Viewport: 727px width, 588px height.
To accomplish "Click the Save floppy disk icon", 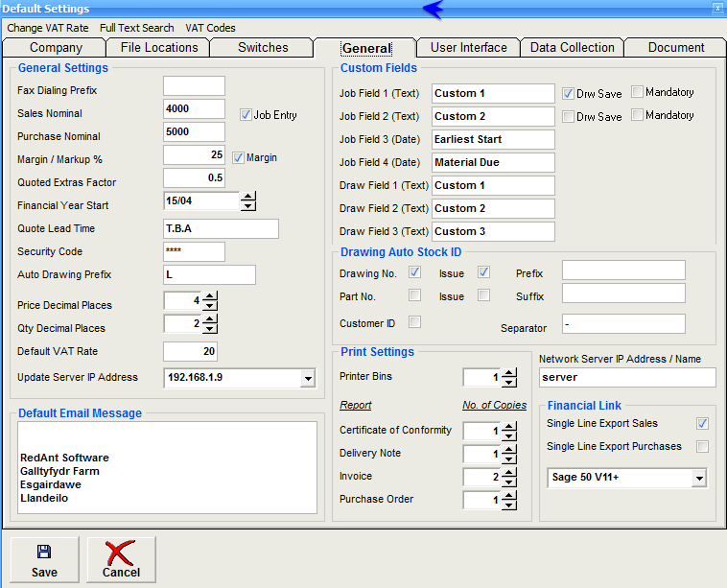I will 44,553.
